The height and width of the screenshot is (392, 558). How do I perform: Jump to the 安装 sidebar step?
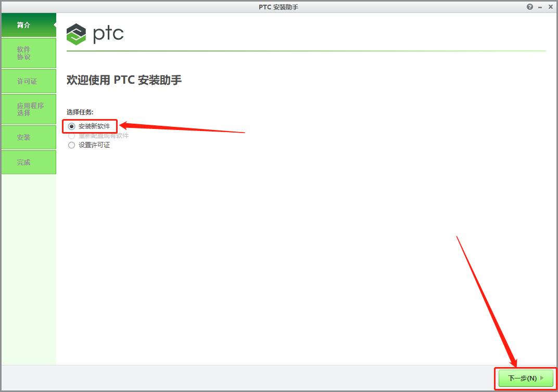[29, 137]
